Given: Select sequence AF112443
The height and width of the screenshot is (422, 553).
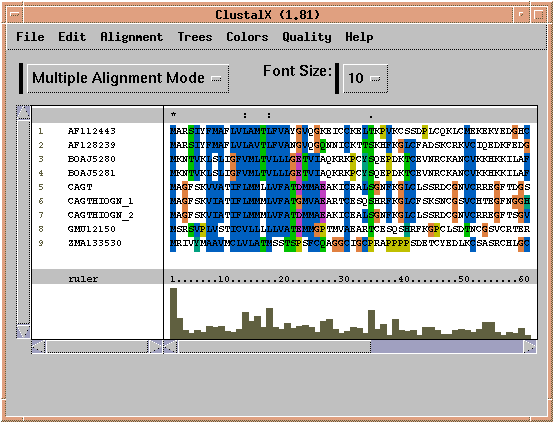Looking at the screenshot, I should [92, 131].
